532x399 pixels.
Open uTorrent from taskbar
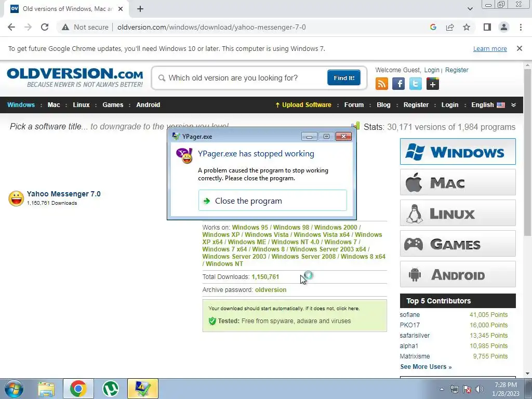tap(110, 389)
